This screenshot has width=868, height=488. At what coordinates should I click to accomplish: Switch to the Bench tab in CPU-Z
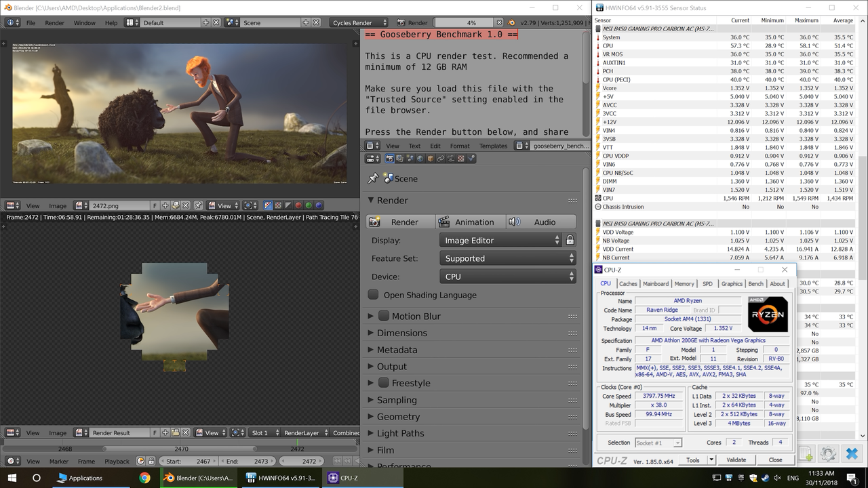(755, 283)
